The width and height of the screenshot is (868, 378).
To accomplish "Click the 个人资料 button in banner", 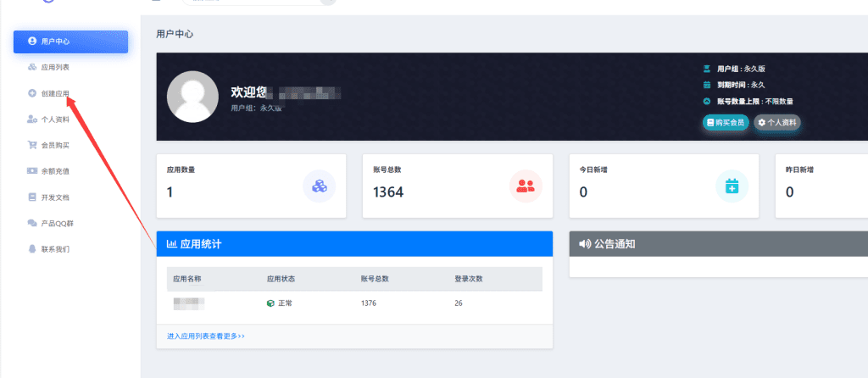I will (777, 122).
